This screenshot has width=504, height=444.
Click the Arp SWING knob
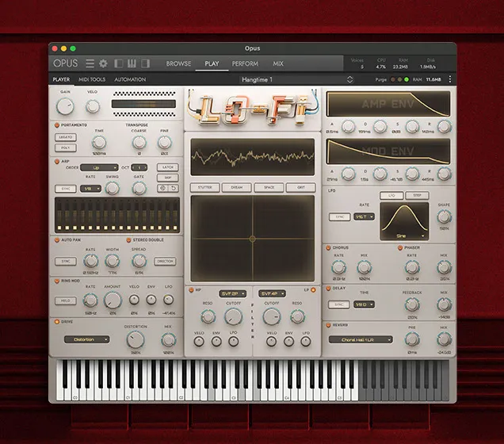coord(112,188)
